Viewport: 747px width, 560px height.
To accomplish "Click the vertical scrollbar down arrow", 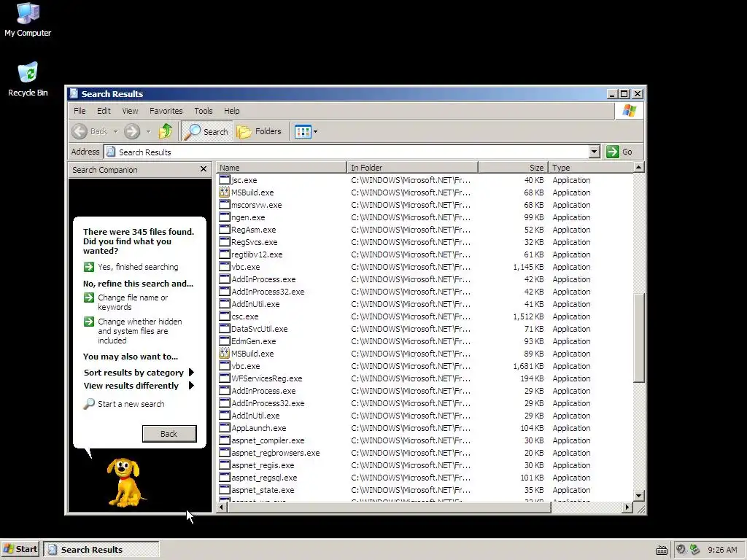I will click(x=639, y=496).
